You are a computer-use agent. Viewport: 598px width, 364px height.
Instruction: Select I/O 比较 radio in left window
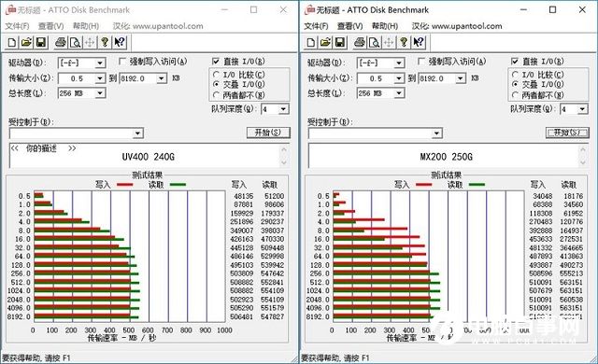tap(217, 75)
